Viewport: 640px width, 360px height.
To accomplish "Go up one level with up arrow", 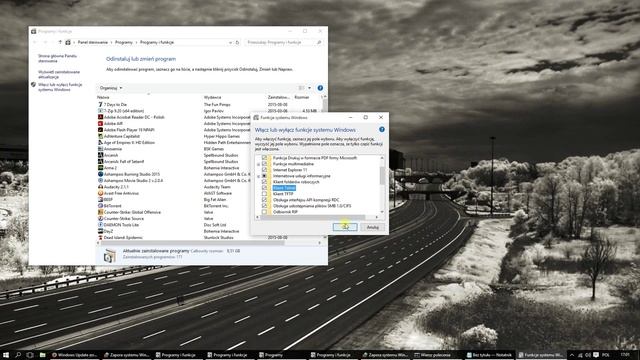I will (60, 42).
